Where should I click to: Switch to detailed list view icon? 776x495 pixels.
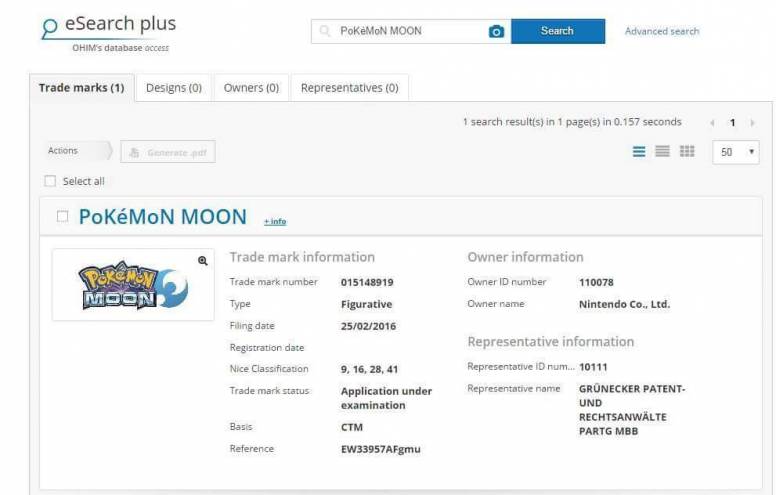click(639, 151)
